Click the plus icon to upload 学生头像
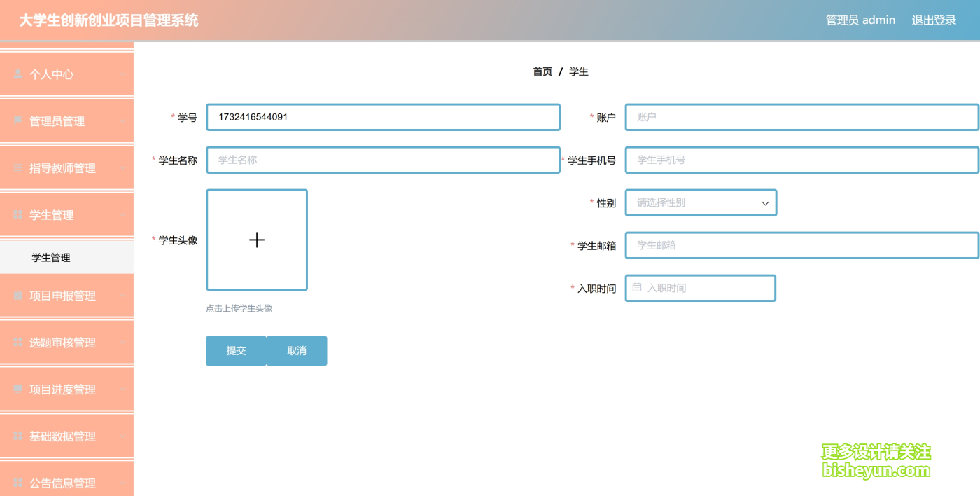Screen dimensions: 980x496 tap(257, 240)
